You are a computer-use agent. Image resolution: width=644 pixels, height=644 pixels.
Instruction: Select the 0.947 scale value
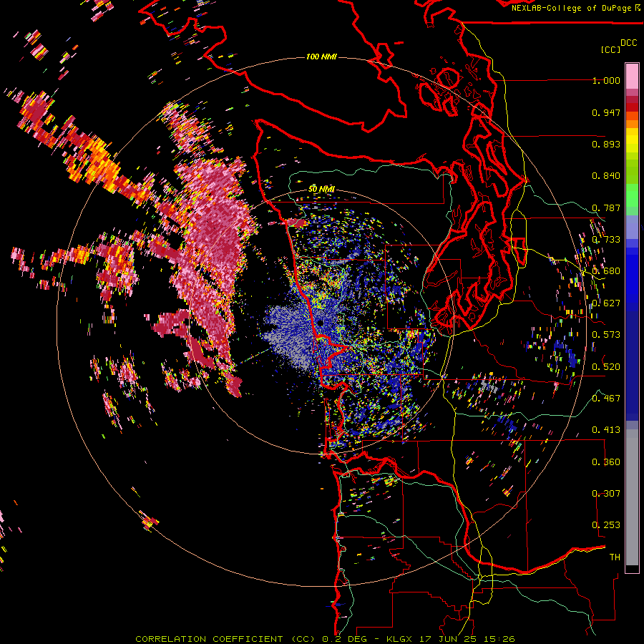606,112
